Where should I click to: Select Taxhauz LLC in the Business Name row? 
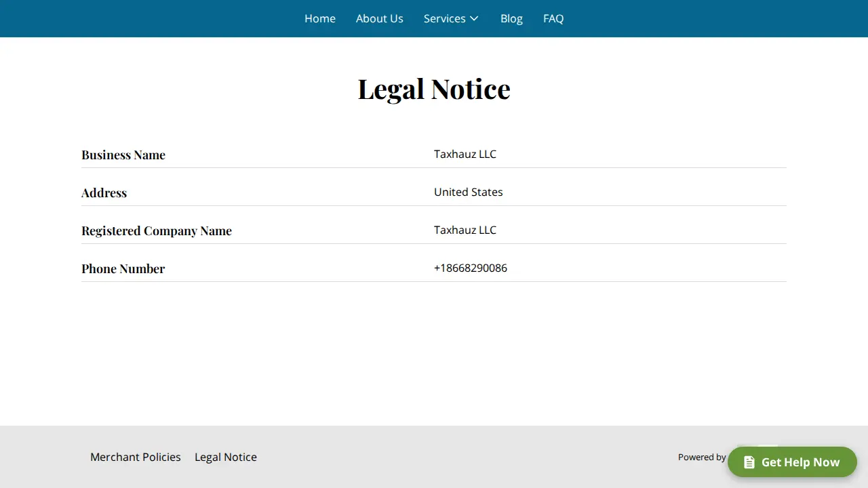(x=465, y=154)
